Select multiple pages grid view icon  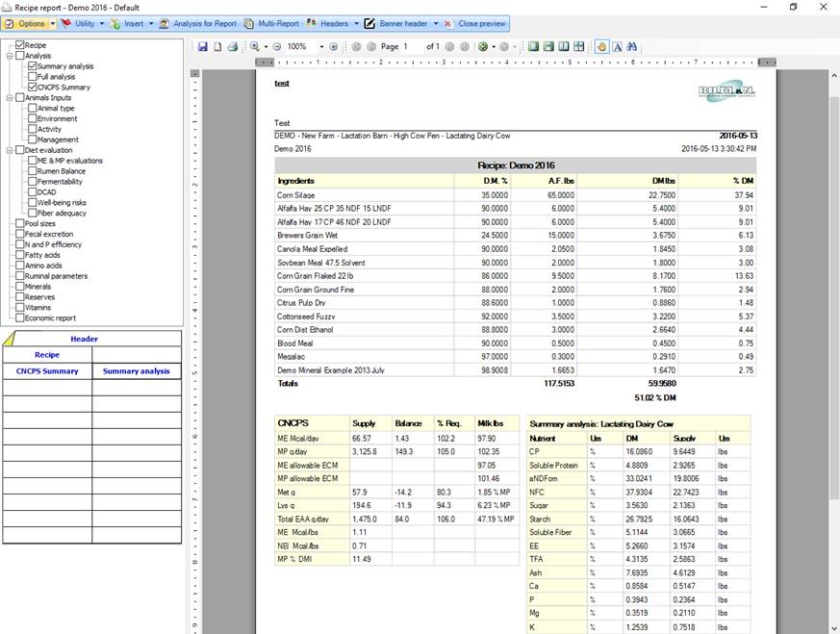578,46
